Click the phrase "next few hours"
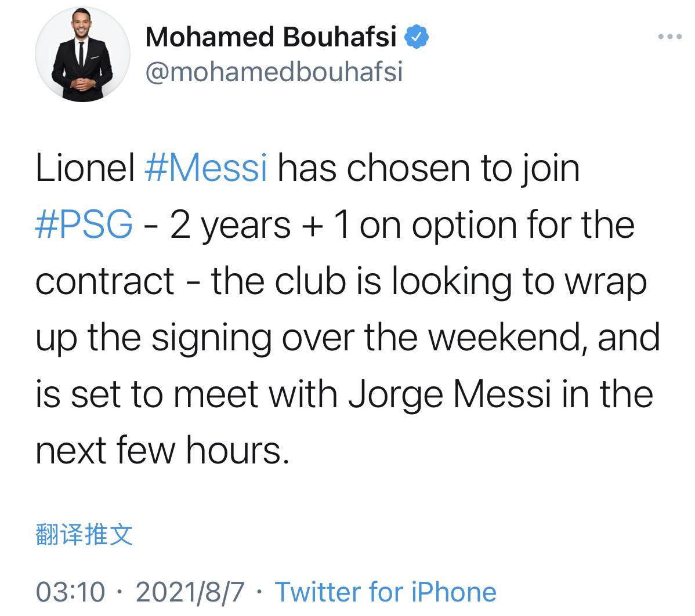Viewport: 695px width, 616px height. coord(161,451)
